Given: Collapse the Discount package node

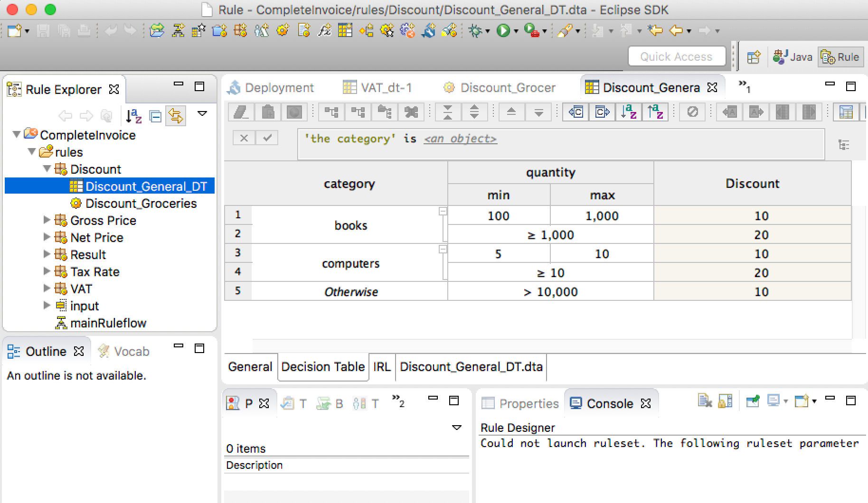Looking at the screenshot, I should pyautogui.click(x=47, y=169).
